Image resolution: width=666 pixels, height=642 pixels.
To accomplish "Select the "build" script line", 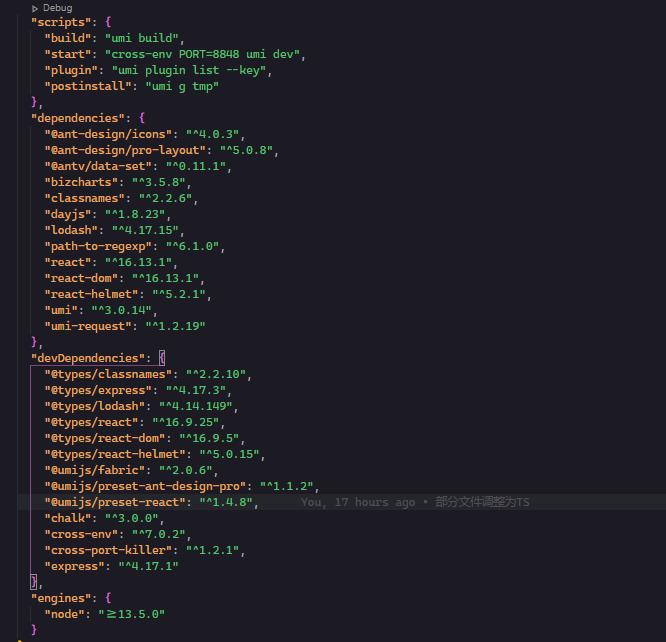I will [115, 38].
